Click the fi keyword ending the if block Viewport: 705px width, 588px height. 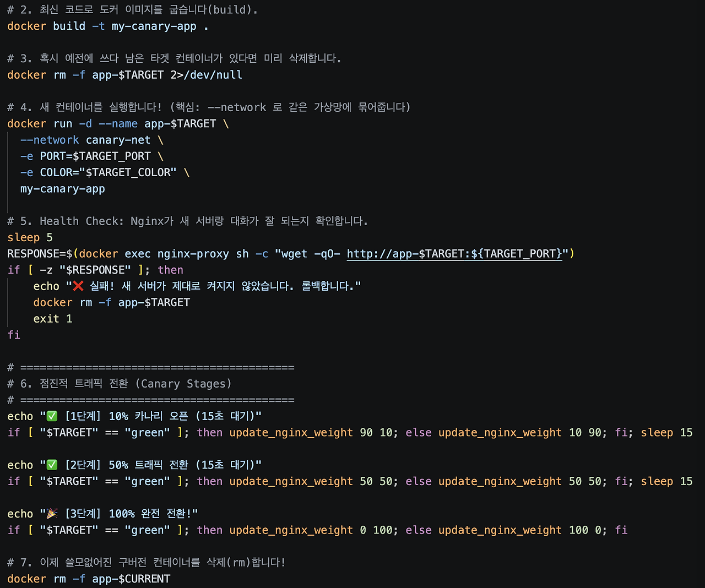[14, 335]
